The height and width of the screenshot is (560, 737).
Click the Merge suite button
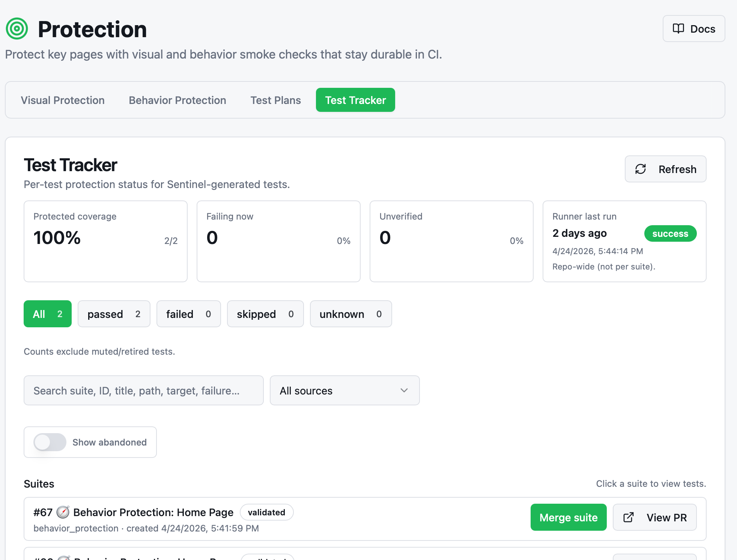(569, 517)
